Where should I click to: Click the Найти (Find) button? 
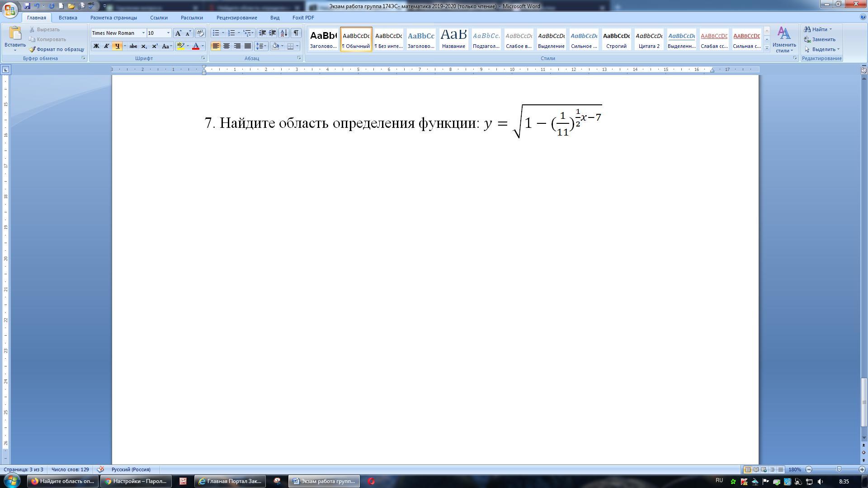point(818,29)
